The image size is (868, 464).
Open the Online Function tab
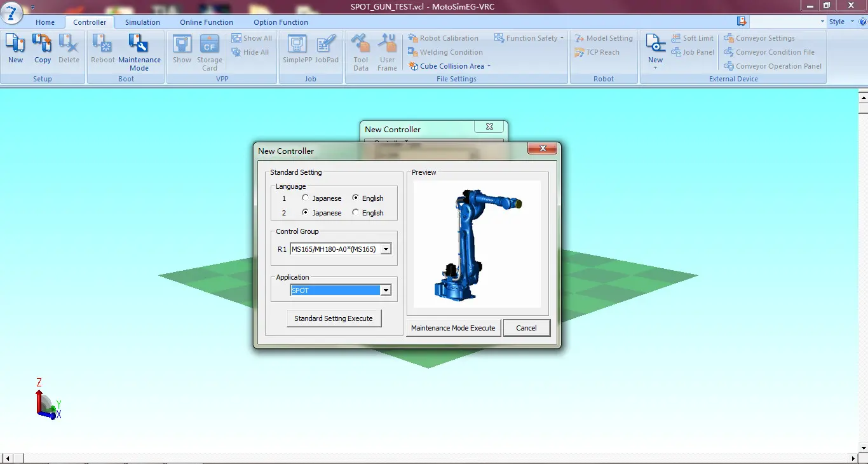(x=207, y=22)
